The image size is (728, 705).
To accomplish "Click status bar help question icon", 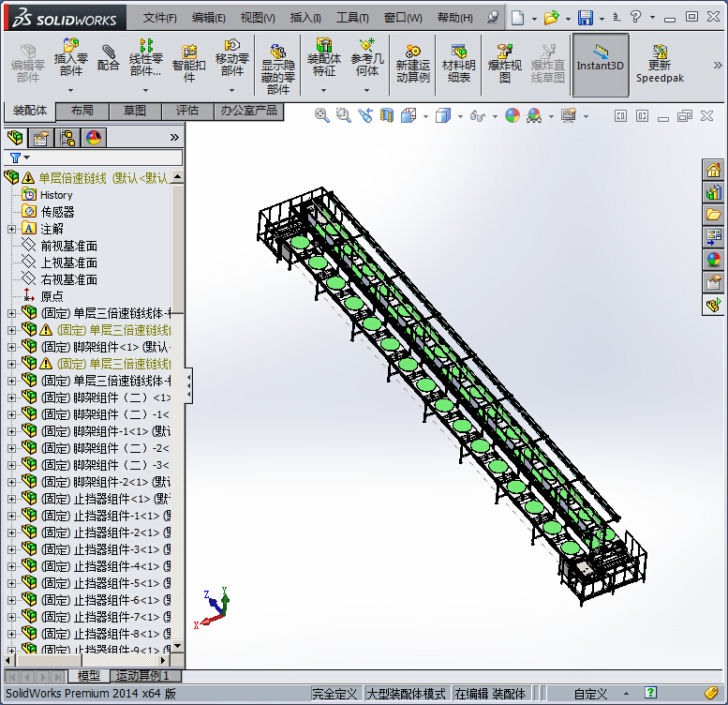I will click(650, 693).
